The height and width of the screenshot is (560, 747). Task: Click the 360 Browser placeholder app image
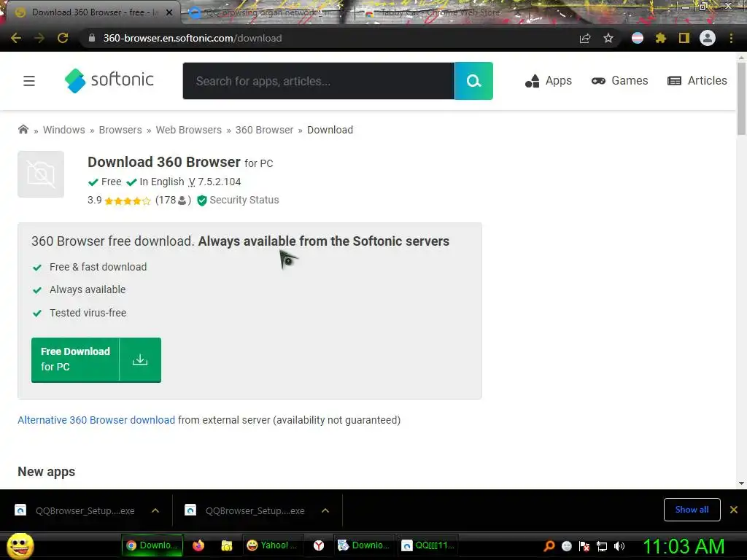click(x=41, y=174)
